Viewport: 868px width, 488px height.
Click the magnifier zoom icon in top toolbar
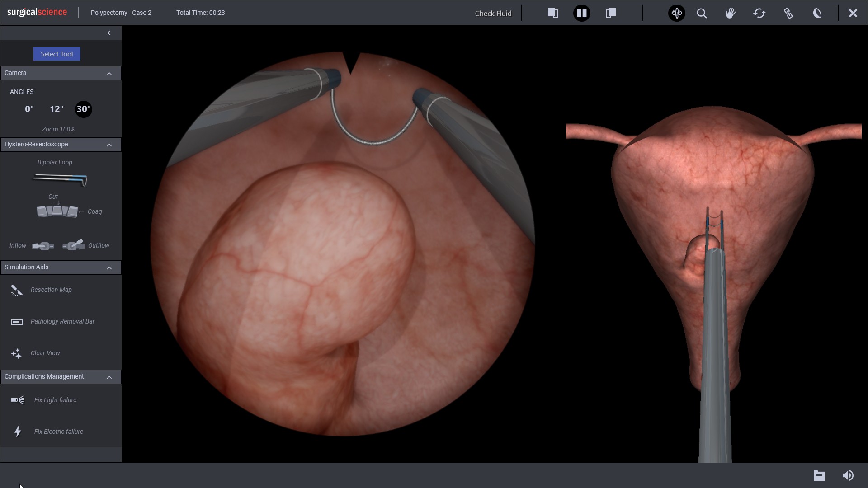pos(702,14)
